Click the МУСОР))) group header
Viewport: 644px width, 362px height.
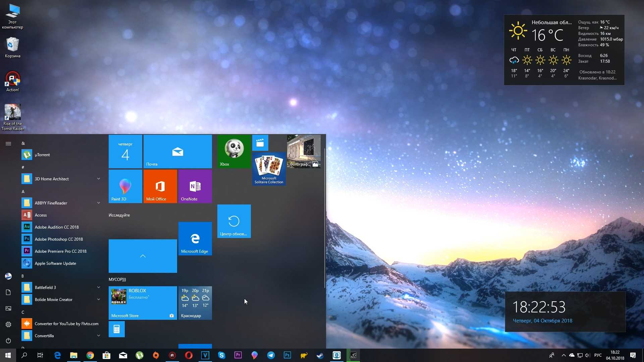pos(117,280)
